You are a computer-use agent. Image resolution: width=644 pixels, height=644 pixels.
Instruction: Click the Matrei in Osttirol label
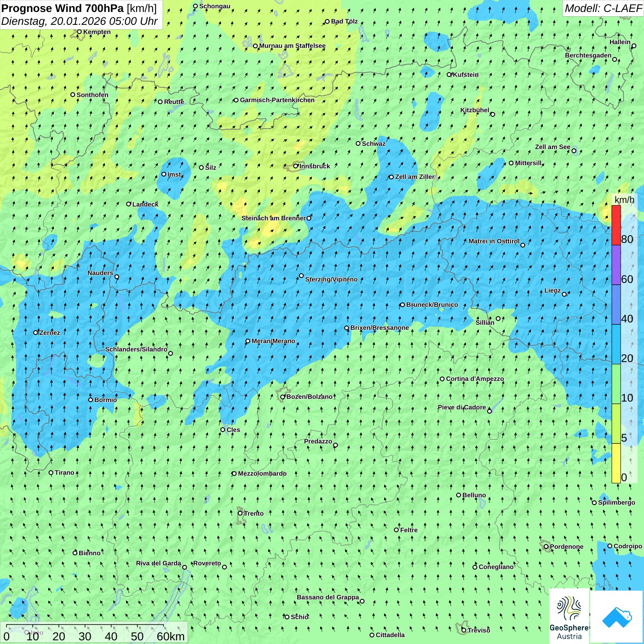tap(494, 241)
